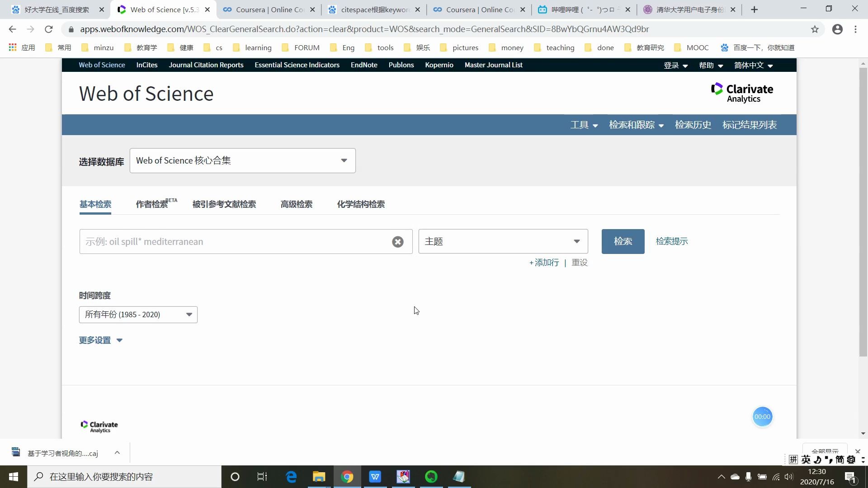This screenshot has width=868, height=488.
Task: Open the Publons link in top bar
Action: tap(401, 65)
